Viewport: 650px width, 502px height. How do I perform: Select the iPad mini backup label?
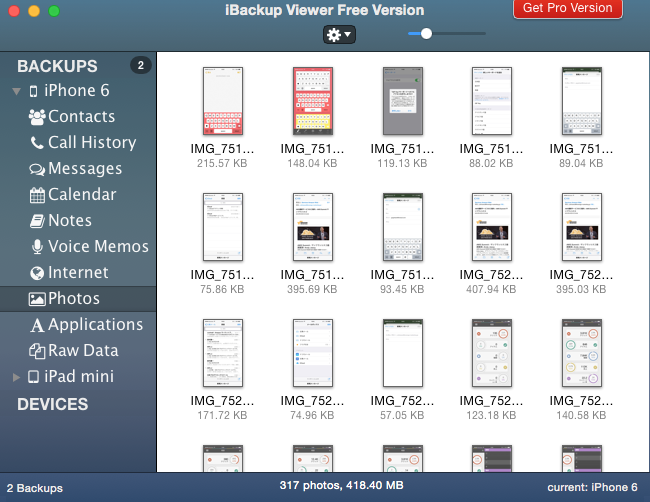pos(79,376)
